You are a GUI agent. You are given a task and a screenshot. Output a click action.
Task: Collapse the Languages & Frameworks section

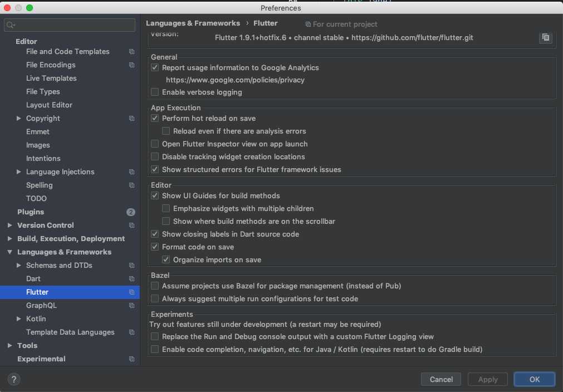pos(9,252)
